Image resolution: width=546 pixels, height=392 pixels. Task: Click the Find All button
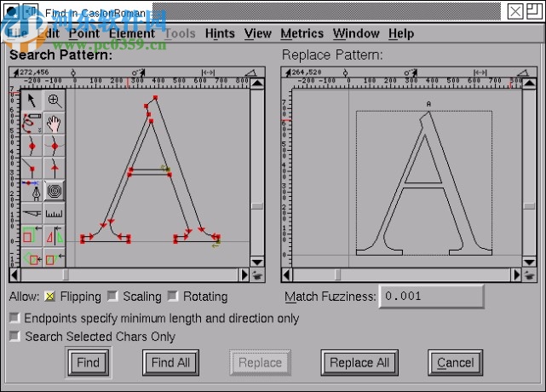[170, 363]
